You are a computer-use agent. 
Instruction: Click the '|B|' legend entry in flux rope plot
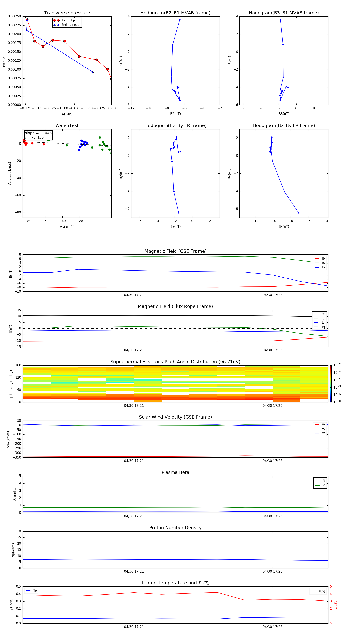point(320,327)
